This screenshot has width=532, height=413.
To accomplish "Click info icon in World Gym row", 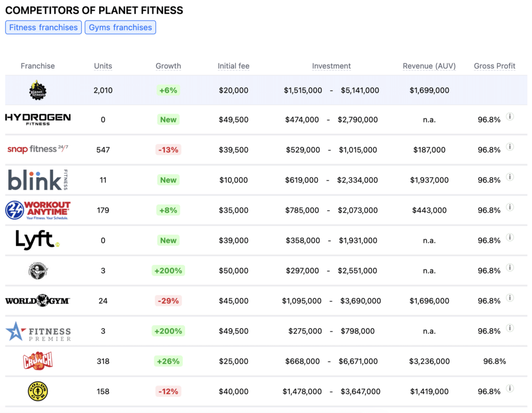I will point(510,298).
